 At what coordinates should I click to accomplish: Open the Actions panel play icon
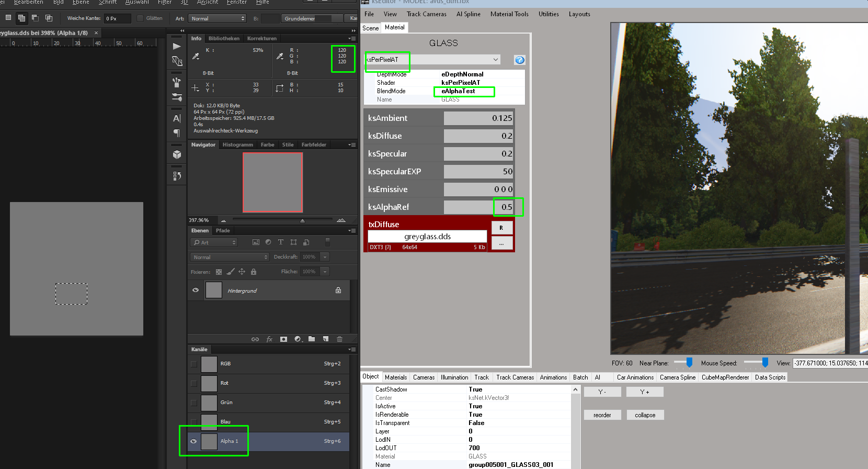click(x=177, y=47)
